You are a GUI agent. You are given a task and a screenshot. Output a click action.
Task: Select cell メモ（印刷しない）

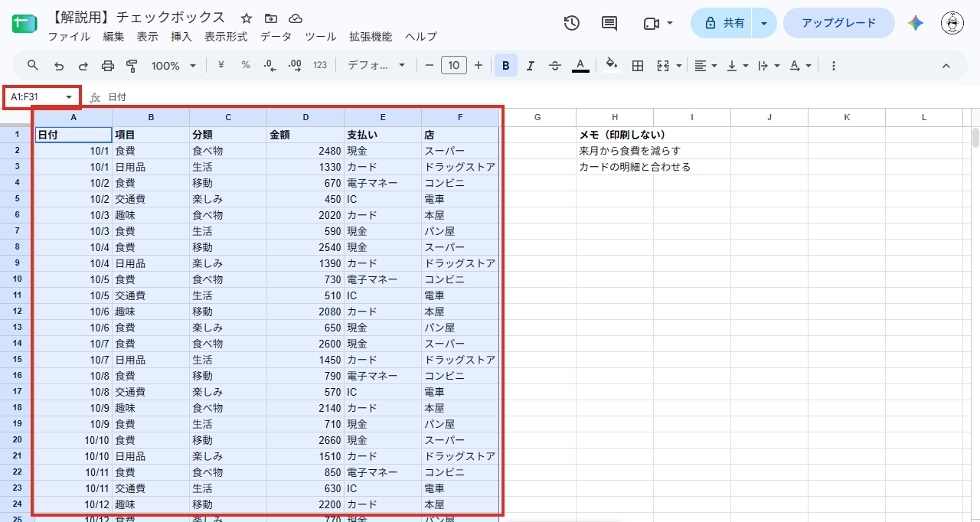click(x=615, y=135)
